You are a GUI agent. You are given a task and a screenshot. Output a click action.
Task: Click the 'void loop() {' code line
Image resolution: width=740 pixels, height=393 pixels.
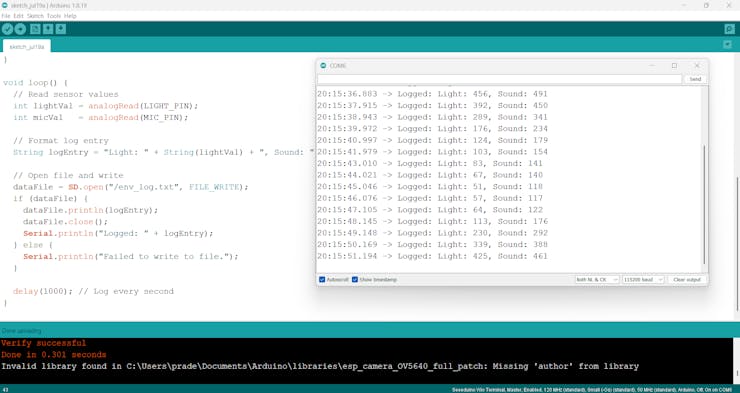[35, 83]
